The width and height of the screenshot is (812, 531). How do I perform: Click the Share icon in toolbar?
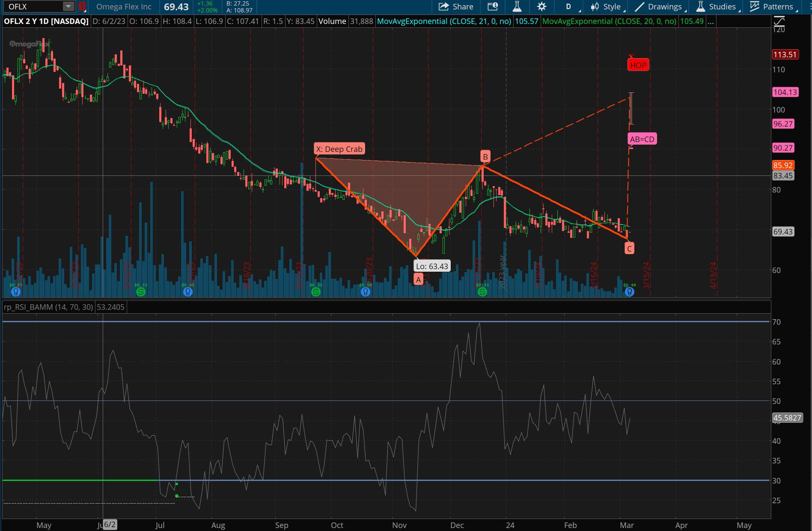[x=456, y=6]
